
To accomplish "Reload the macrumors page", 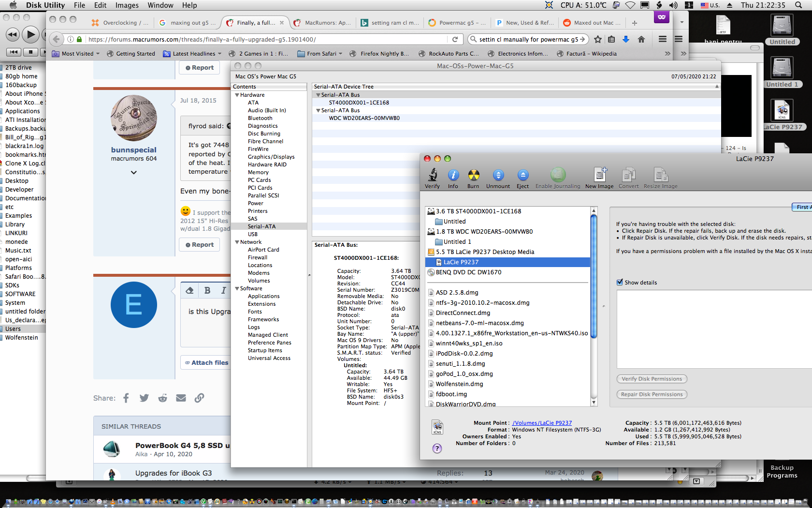I will 455,39.
